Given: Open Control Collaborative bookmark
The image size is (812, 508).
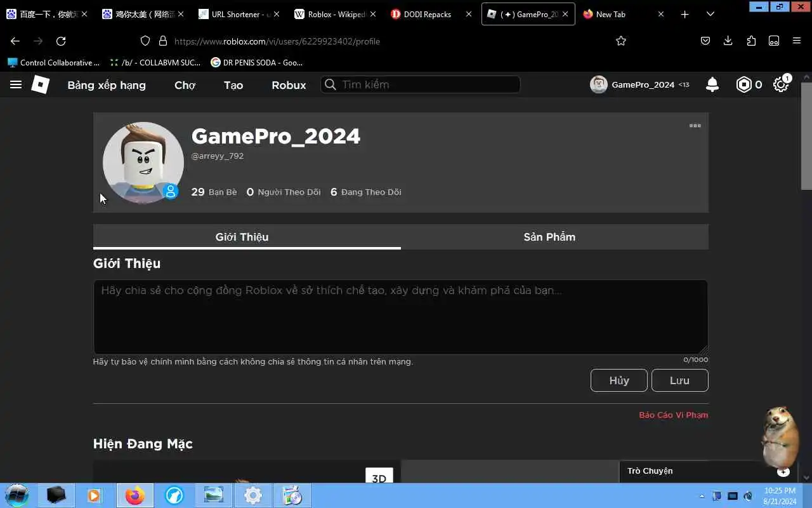Looking at the screenshot, I should tap(53, 62).
